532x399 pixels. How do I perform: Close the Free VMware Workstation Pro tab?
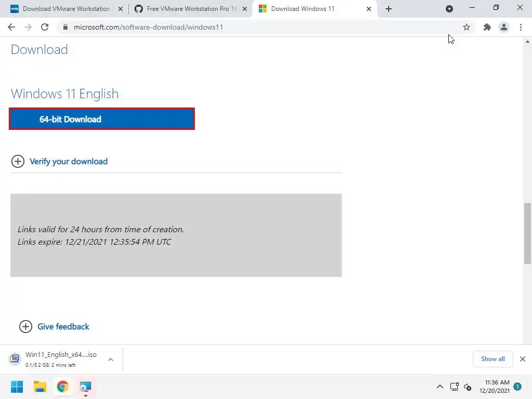pos(245,9)
